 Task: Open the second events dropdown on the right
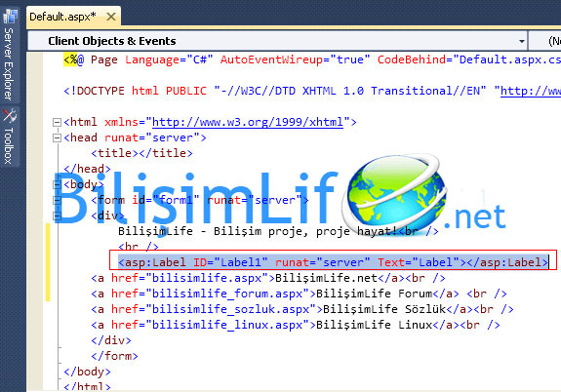[544, 41]
